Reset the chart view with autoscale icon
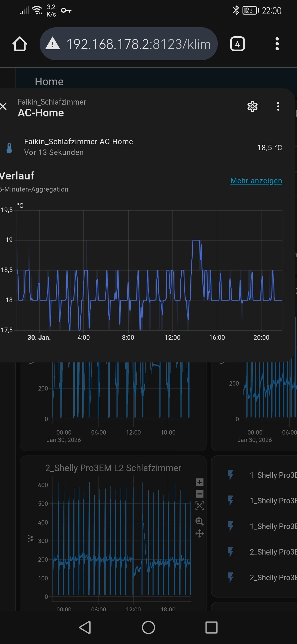This screenshot has height=644, width=297. tap(200, 506)
